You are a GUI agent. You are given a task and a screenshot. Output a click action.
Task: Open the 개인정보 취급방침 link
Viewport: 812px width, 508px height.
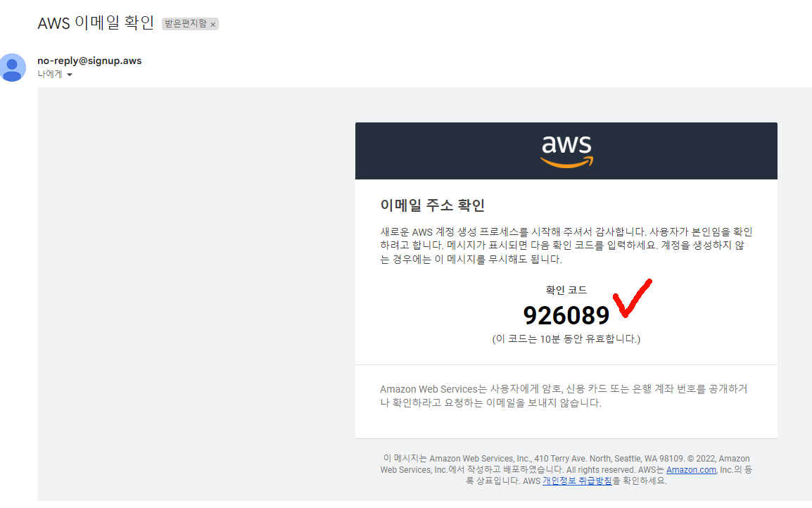click(x=577, y=481)
